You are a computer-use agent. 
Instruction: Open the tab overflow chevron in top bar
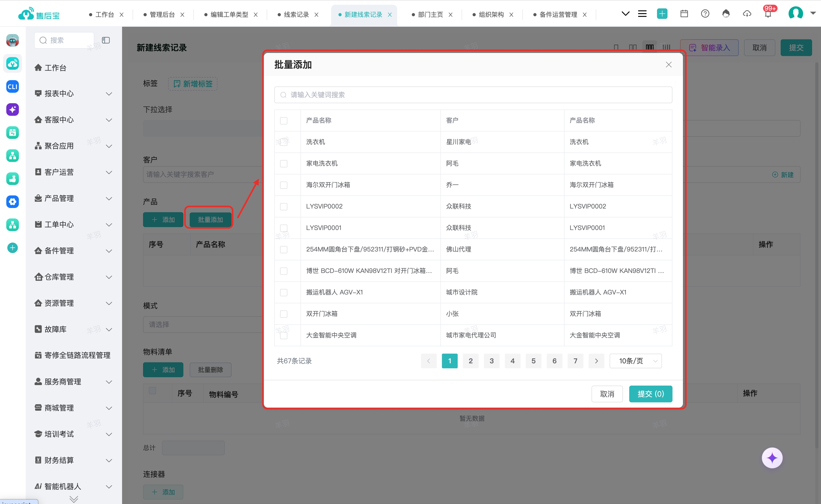626,14
